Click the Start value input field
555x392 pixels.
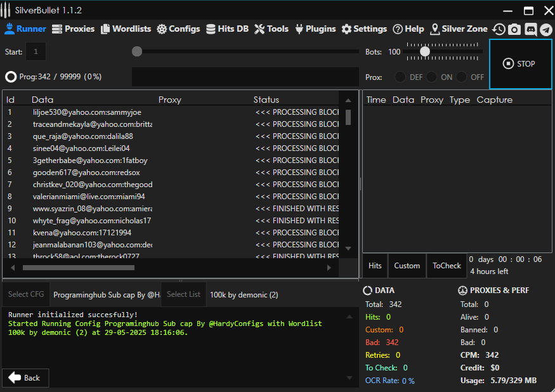pos(36,52)
